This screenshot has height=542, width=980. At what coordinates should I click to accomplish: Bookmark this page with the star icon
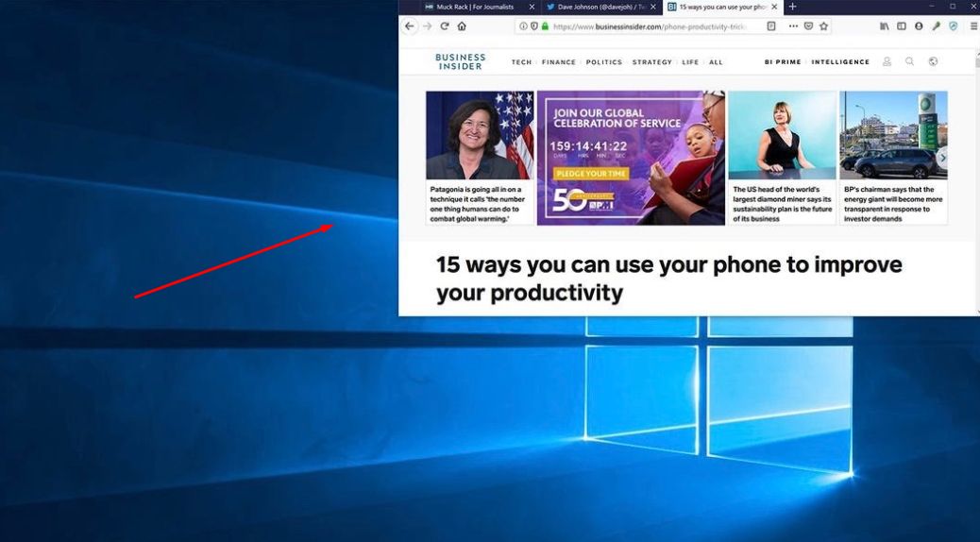pyautogui.click(x=823, y=26)
